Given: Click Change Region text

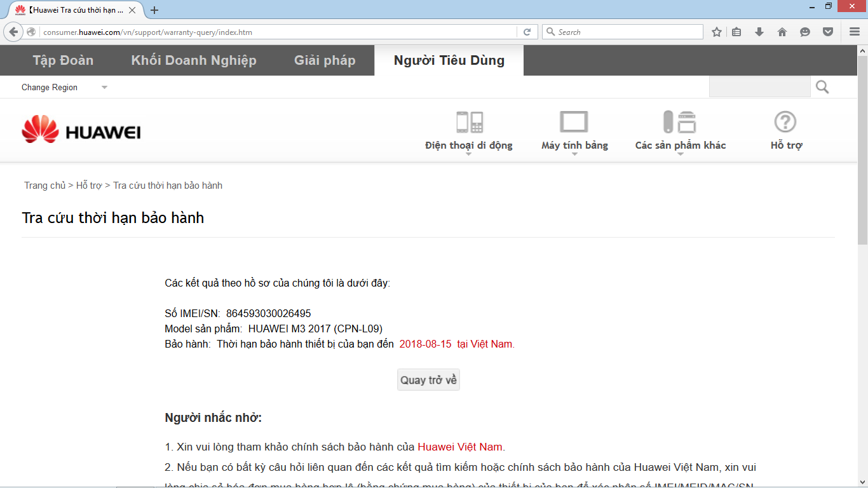Looking at the screenshot, I should pos(50,88).
